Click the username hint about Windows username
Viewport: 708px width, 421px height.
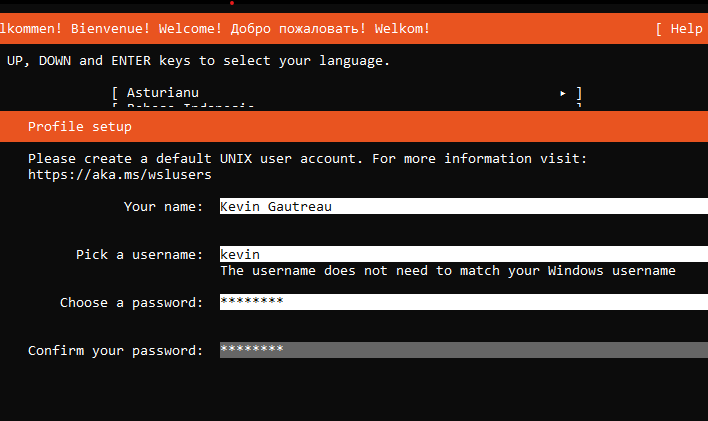click(x=447, y=271)
